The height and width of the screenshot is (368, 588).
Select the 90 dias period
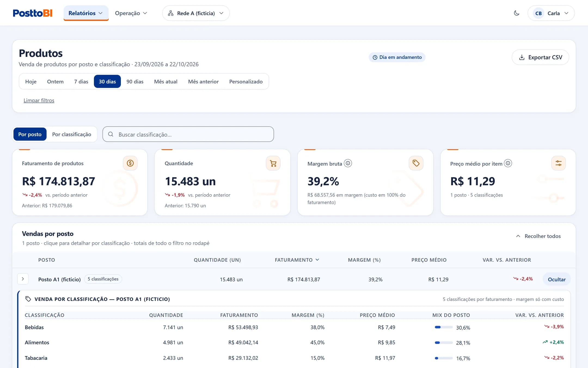135,82
